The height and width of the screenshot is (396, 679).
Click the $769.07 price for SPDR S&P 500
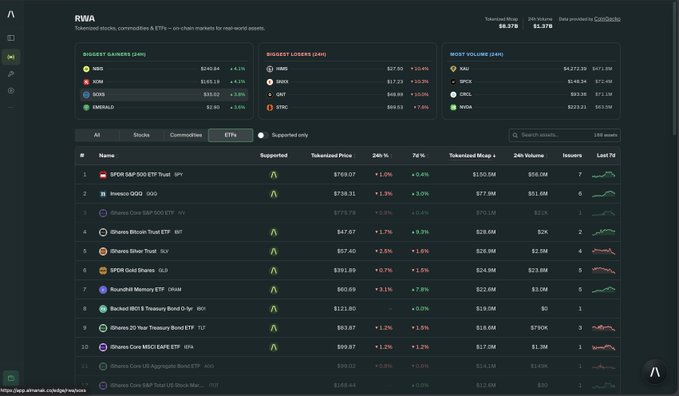point(344,175)
